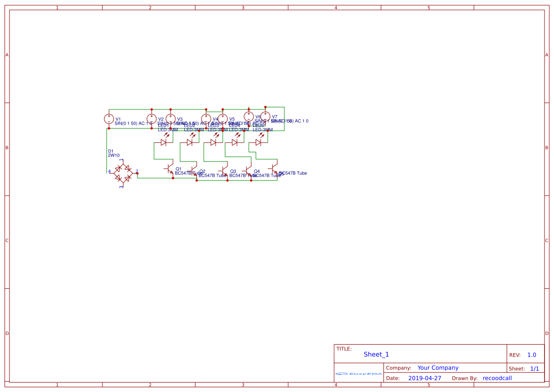Select the revision value 1.0
Viewport: 554px width, 392px height.
(x=531, y=355)
